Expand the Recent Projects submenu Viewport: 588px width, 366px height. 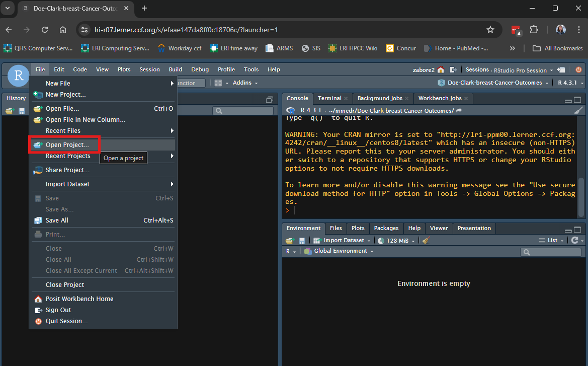(x=102, y=156)
